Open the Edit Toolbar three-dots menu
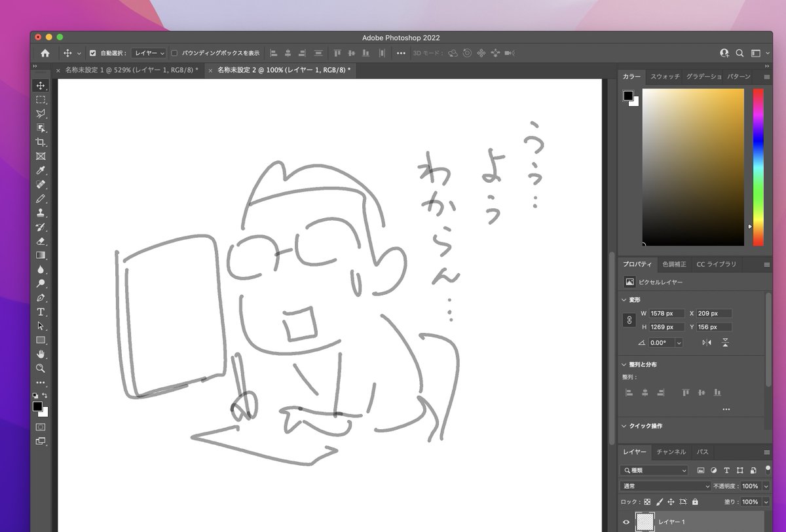The width and height of the screenshot is (786, 532). 41,383
